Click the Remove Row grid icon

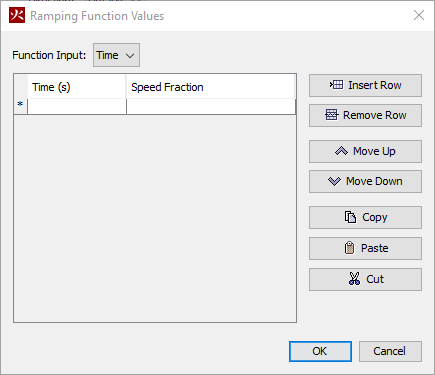[x=331, y=115]
